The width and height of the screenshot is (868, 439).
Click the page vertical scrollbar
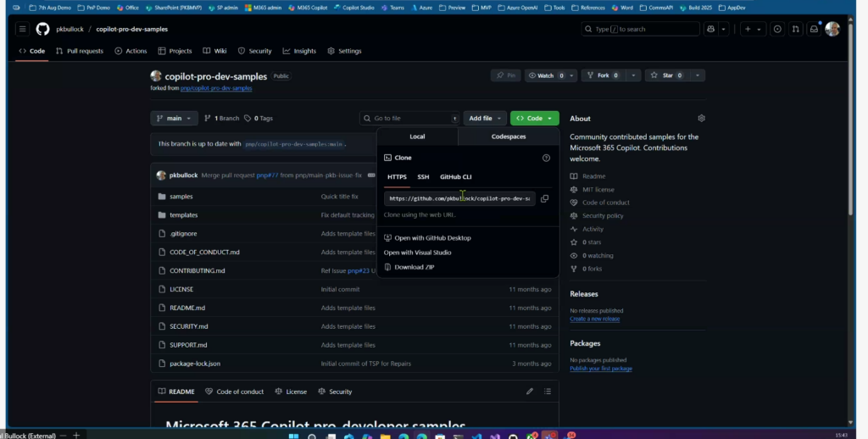[x=851, y=119]
